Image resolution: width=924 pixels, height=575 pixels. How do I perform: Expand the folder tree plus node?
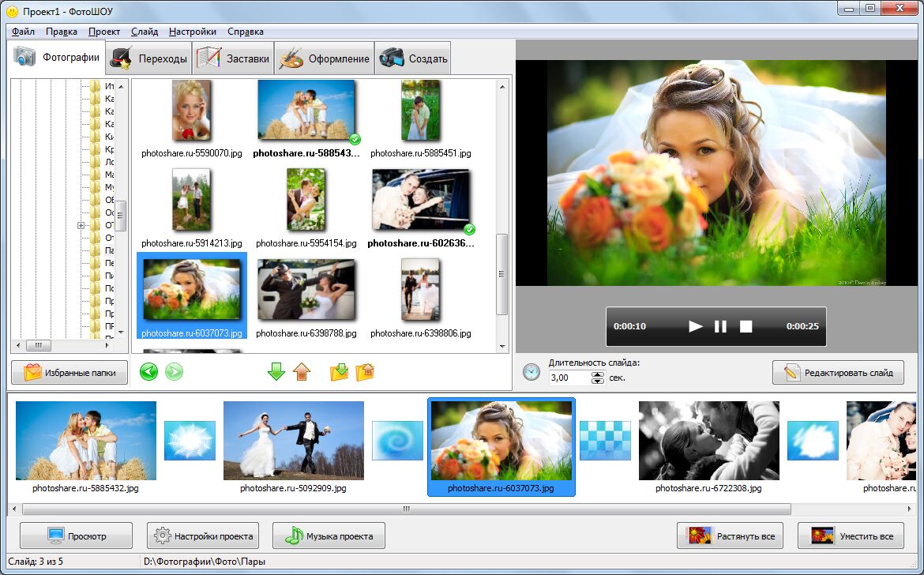pos(81,226)
